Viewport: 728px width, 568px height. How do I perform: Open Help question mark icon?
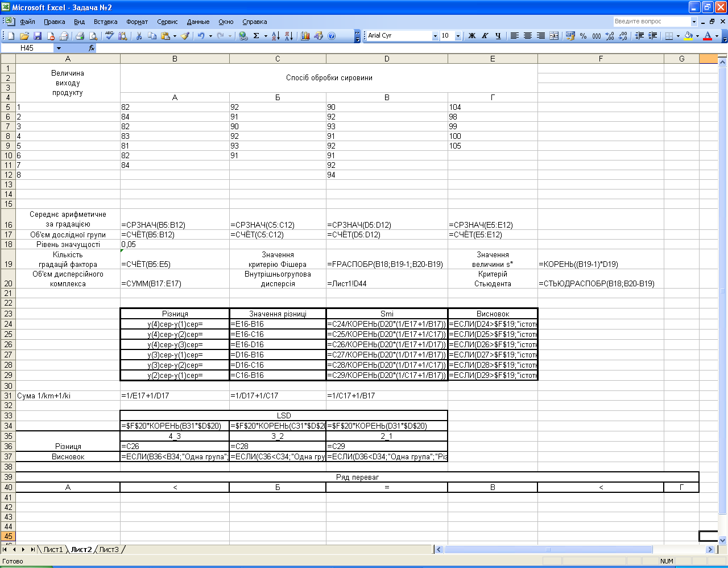[332, 36]
